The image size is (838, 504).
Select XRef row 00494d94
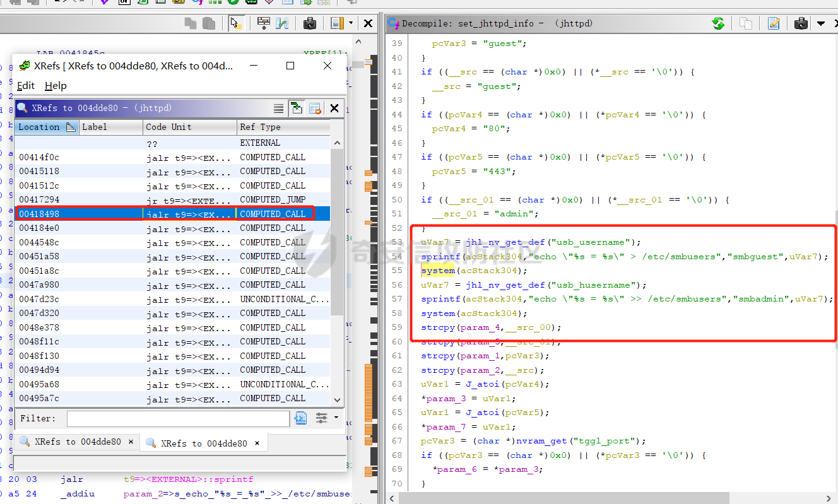173,370
